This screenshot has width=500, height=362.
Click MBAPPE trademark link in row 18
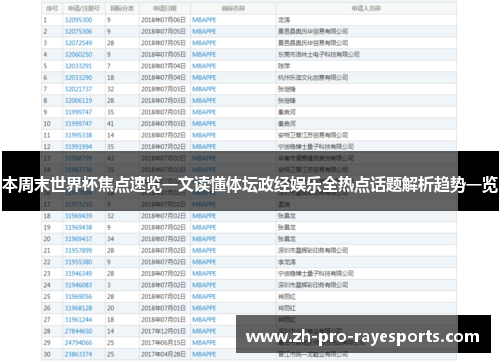click(x=204, y=216)
